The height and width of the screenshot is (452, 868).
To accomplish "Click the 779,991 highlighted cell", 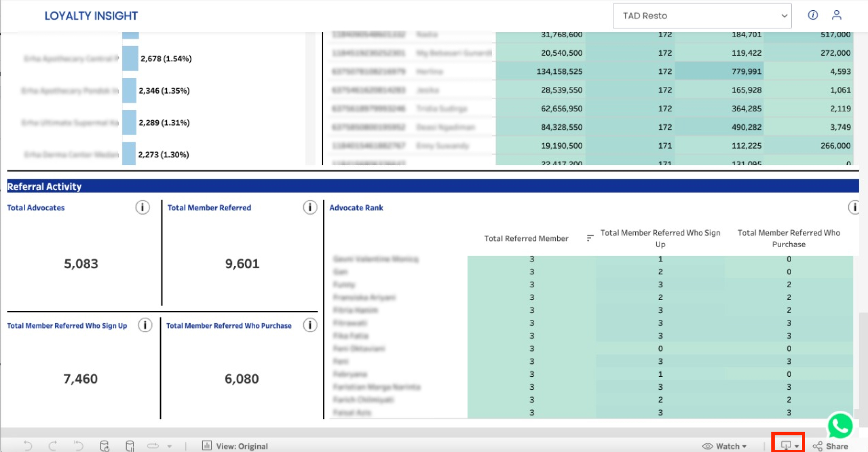I will click(x=719, y=71).
